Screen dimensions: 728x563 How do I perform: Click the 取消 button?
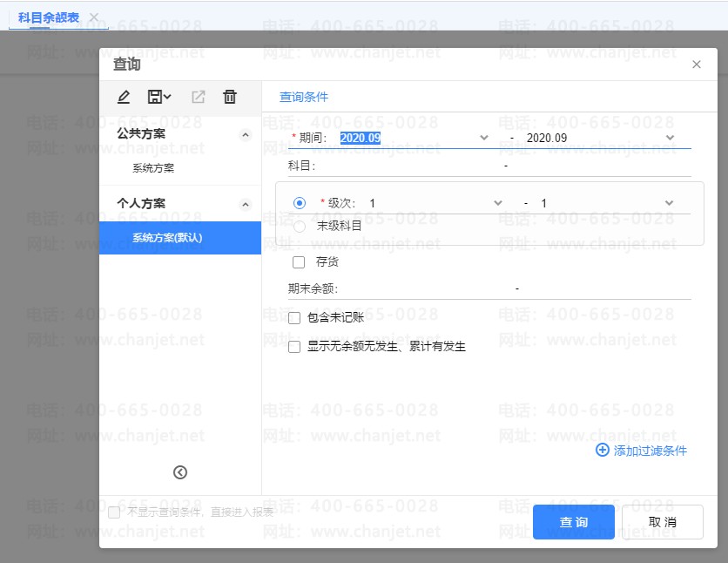[x=662, y=522]
